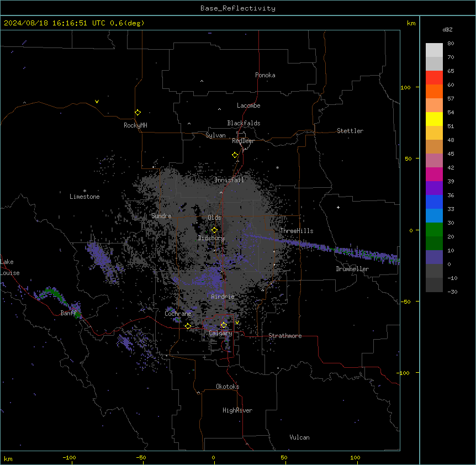Click the Stettler label
The image size is (476, 465).
(x=350, y=131)
